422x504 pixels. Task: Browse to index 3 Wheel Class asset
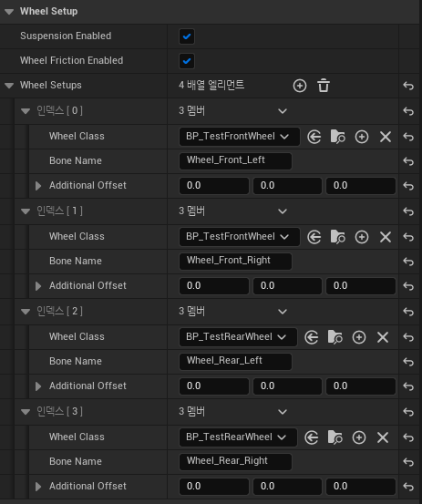tap(335, 437)
